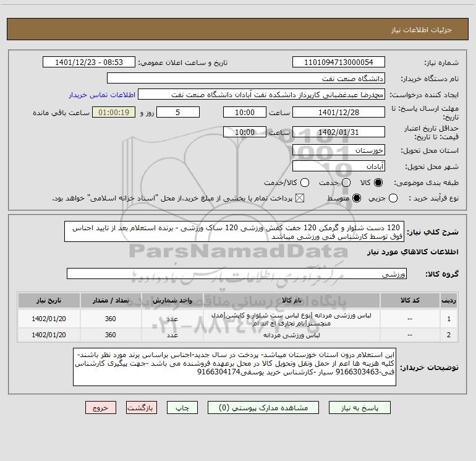Click the توضیحات خریدار notes box
Viewport: 476px width, 461px height.
tap(235, 367)
